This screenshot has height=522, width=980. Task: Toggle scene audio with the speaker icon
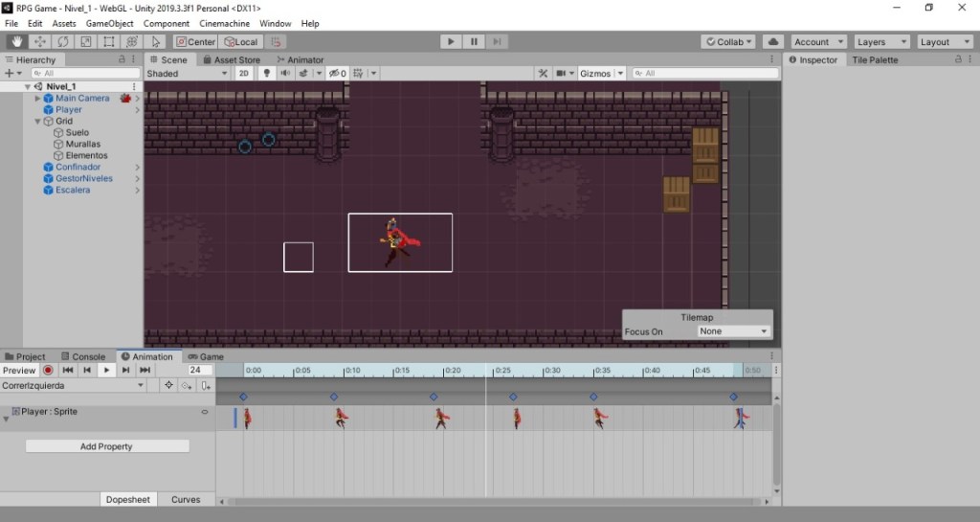[x=285, y=73]
